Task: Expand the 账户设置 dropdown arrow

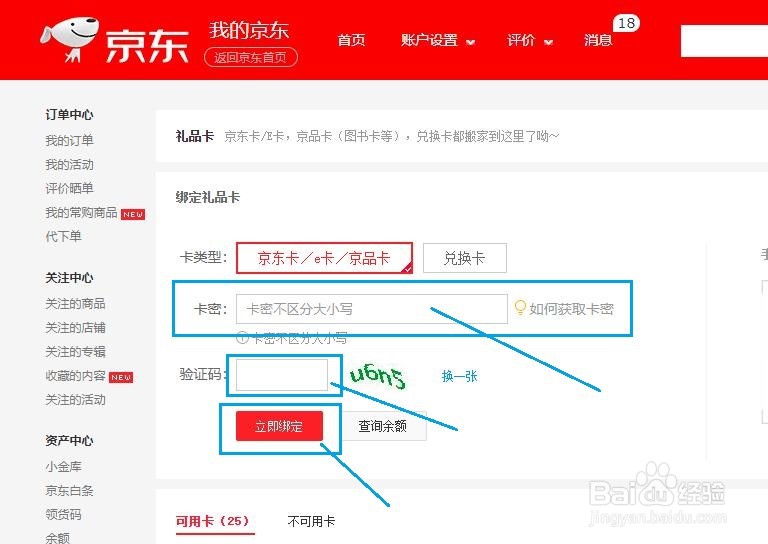Action: click(x=470, y=42)
